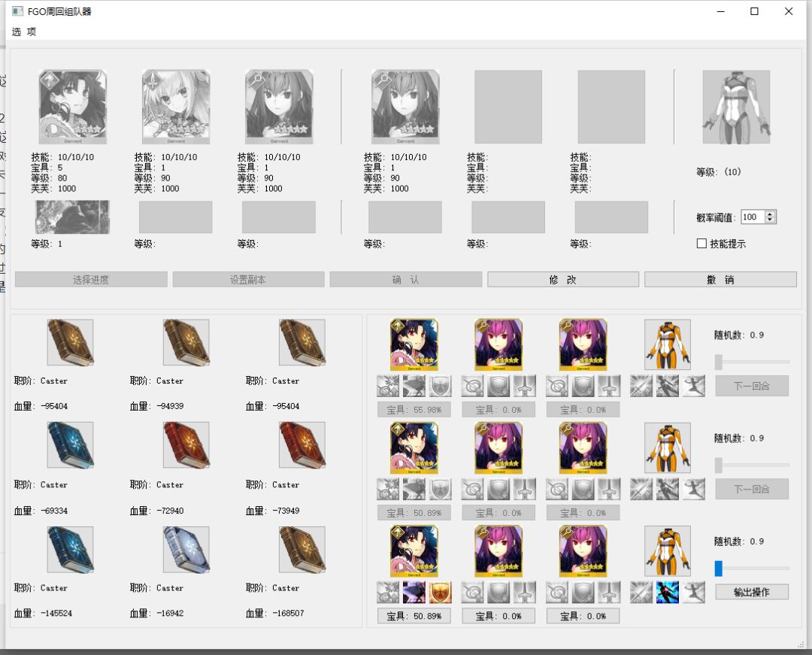
Task: Use second servant's first skill in third round
Action: click(x=472, y=593)
